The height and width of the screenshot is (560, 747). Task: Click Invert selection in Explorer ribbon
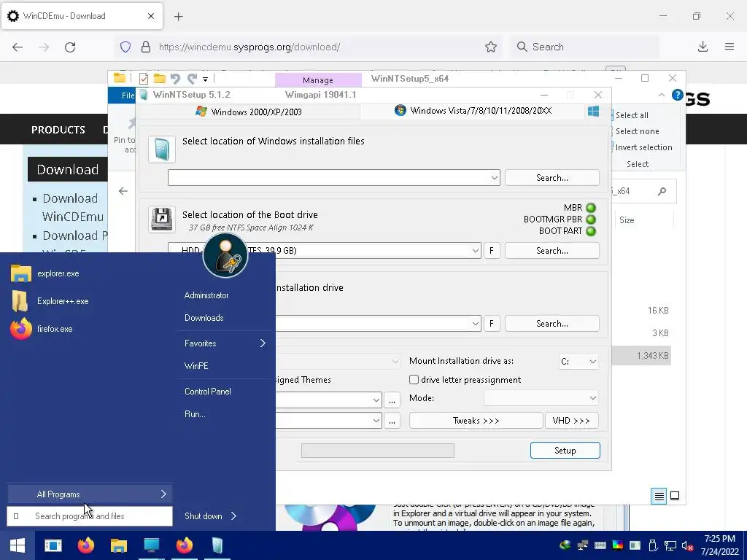[643, 147]
